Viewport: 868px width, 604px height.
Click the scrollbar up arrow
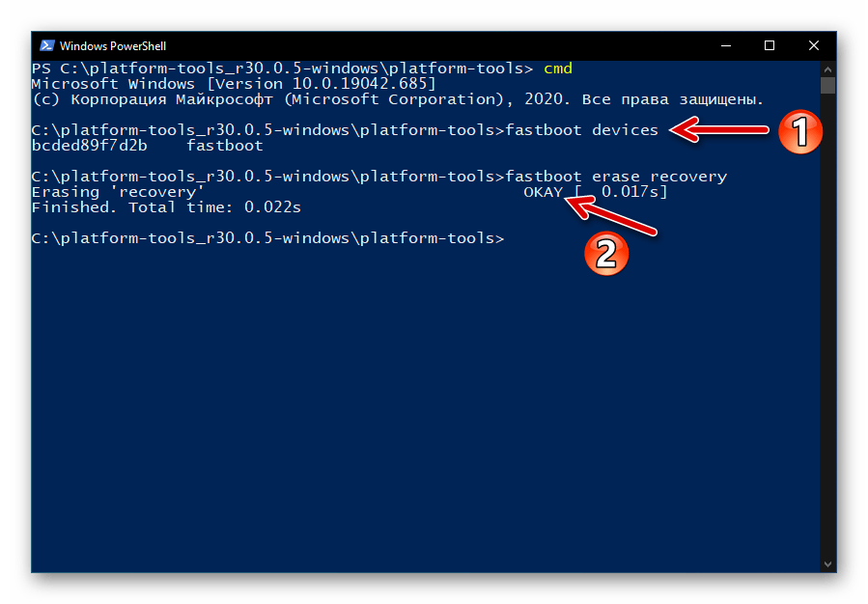(827, 68)
